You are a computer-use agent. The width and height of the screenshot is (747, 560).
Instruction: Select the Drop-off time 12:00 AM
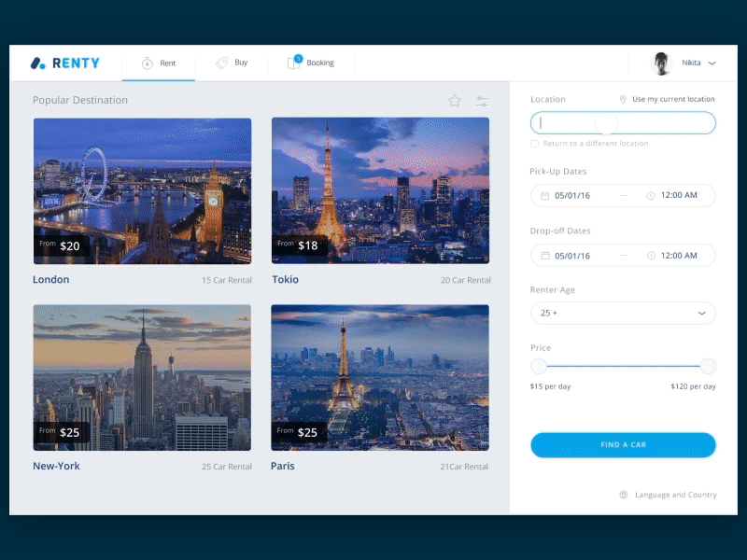679,256
